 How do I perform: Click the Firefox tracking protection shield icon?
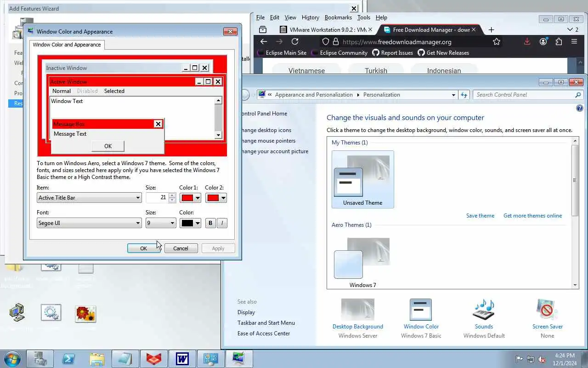326,41
